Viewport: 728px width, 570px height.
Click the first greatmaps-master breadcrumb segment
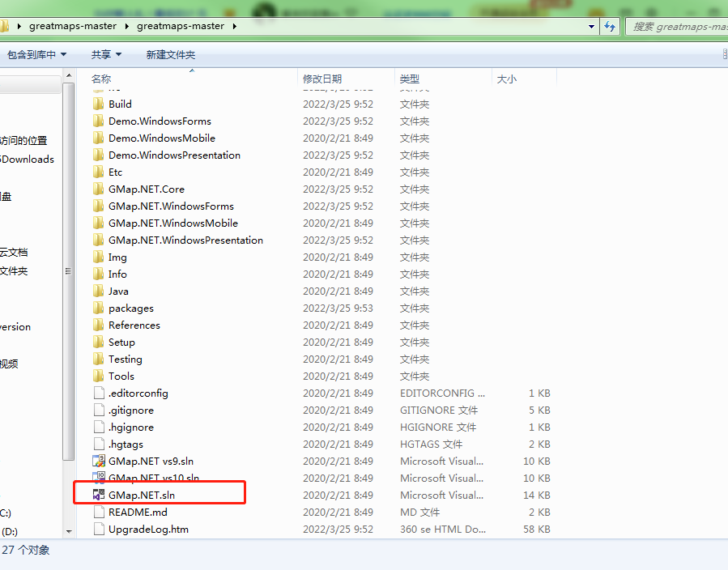[x=73, y=26]
